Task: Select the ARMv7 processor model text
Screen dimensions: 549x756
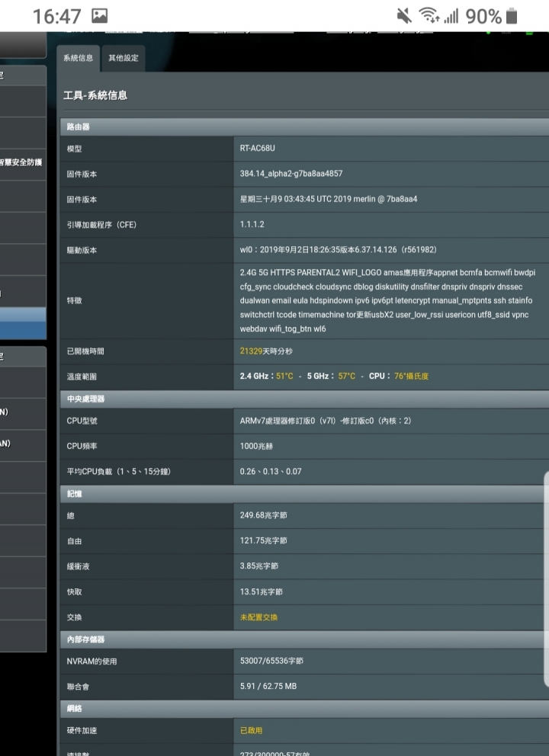Action: click(x=326, y=421)
